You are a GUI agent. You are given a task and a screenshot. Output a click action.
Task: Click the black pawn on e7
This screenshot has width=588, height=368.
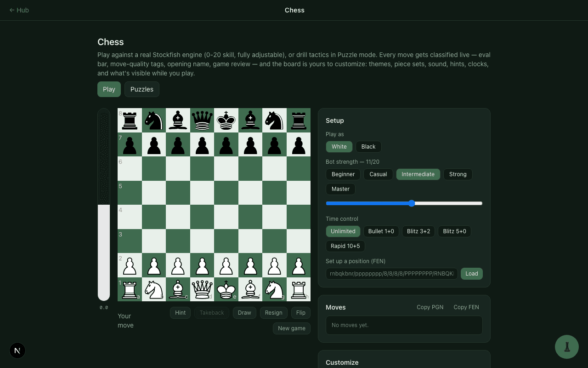coord(226,144)
